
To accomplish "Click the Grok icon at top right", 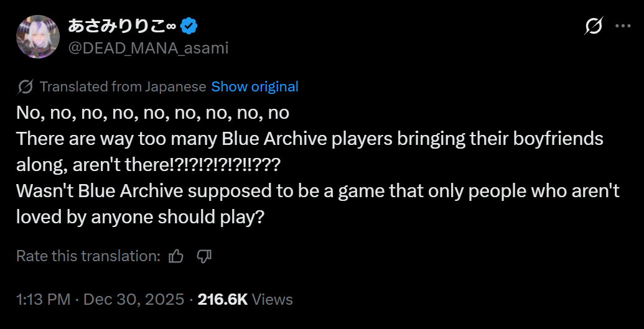I will point(594,26).
